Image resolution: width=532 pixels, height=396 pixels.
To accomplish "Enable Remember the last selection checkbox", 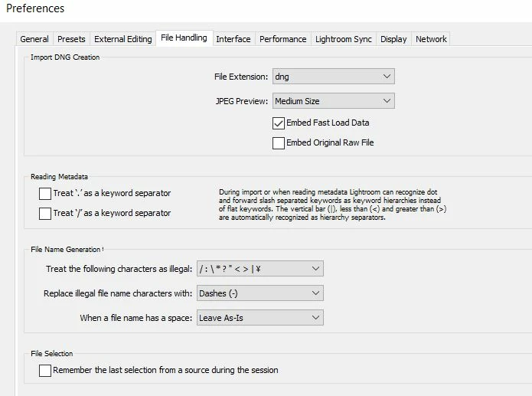I will [45, 371].
